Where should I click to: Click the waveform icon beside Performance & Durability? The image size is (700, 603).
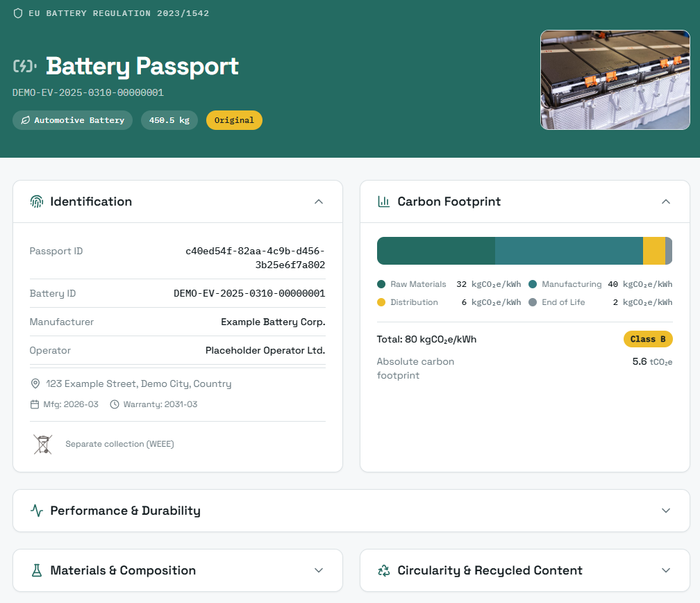click(x=35, y=509)
